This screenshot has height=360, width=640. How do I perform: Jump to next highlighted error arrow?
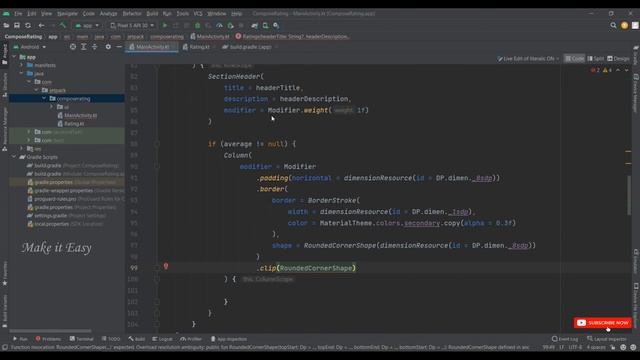click(627, 70)
